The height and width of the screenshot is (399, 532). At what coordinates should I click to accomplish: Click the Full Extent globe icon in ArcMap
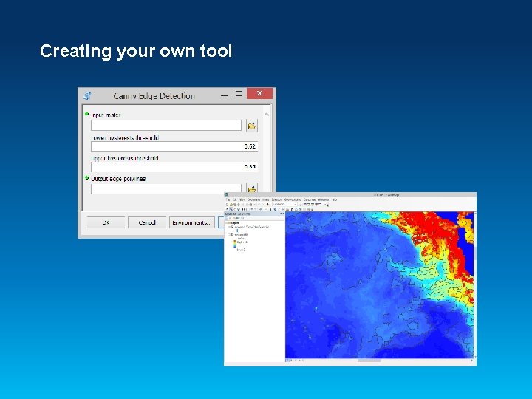click(x=239, y=209)
